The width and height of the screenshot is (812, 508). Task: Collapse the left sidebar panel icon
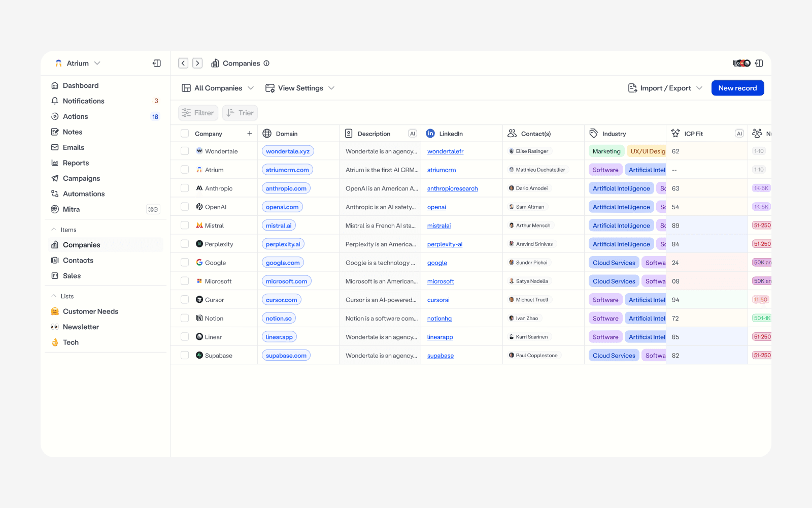(157, 63)
